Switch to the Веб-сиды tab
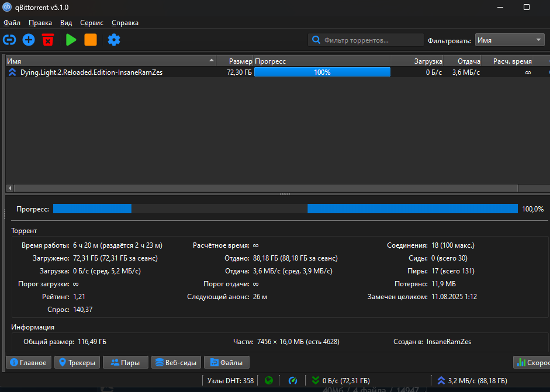The height and width of the screenshot is (392, 550). [x=176, y=362]
